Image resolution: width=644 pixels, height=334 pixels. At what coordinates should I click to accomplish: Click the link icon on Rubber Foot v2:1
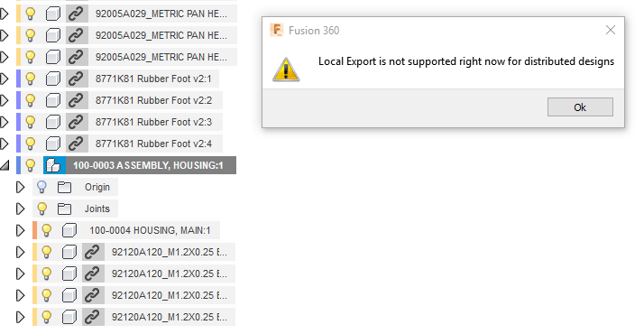76,79
